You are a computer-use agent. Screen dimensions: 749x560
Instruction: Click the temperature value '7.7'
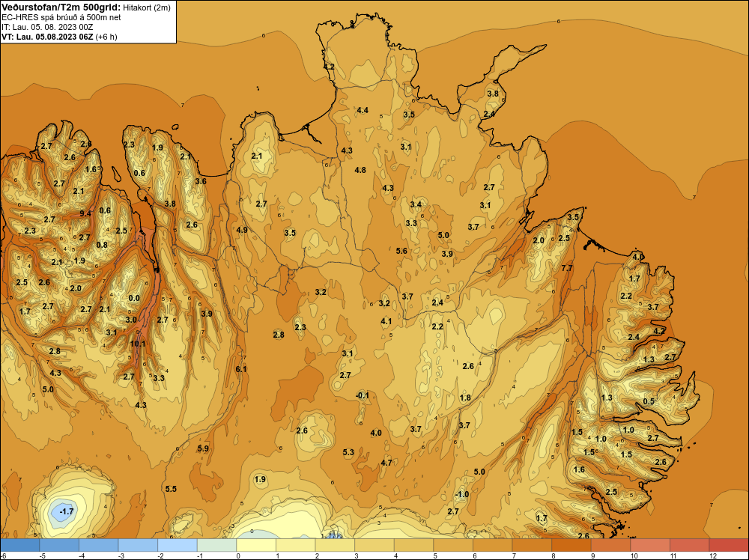pyautogui.click(x=567, y=268)
